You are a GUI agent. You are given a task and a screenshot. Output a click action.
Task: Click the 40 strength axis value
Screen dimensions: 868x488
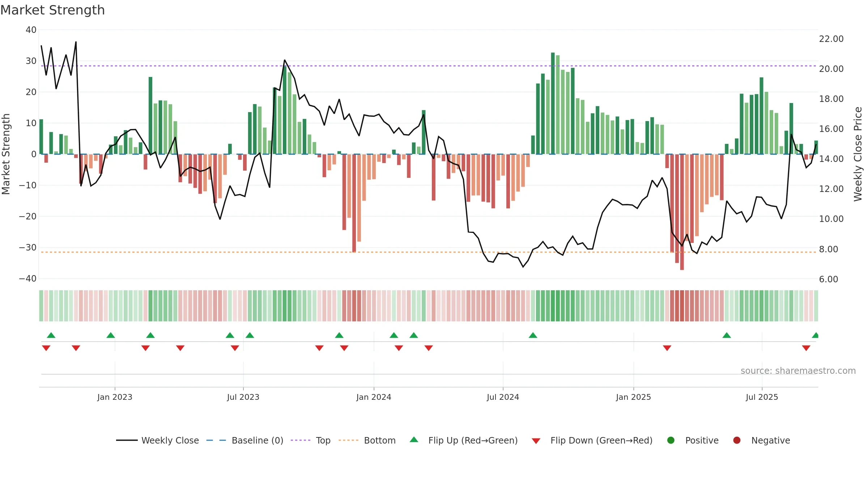coord(31,30)
